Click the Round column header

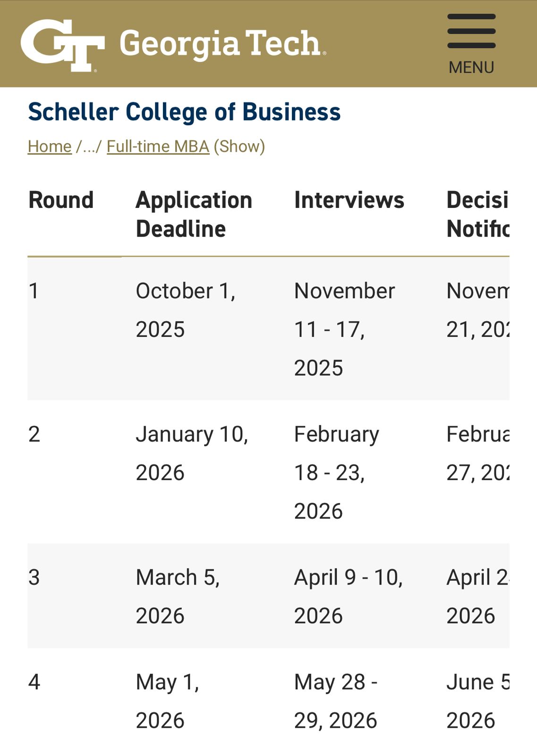click(x=61, y=200)
